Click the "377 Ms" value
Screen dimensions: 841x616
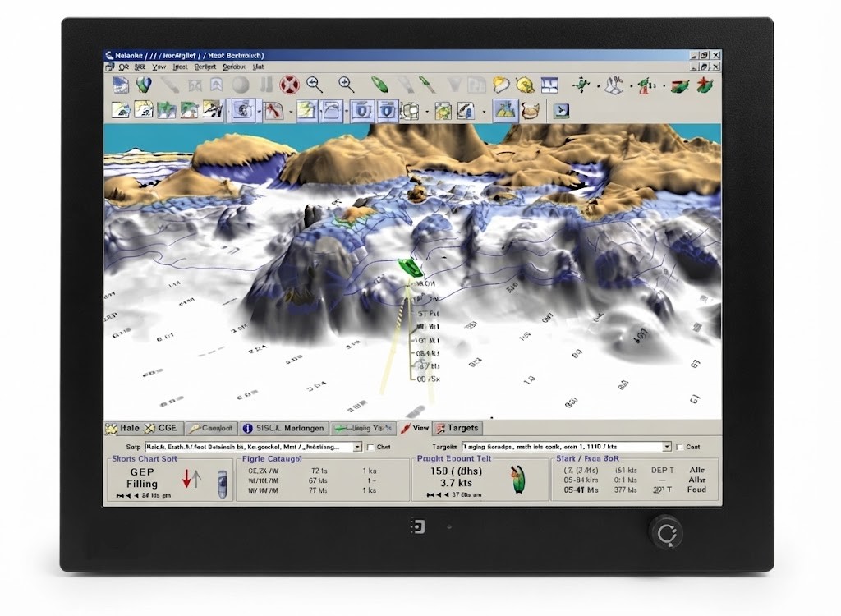click(625, 490)
